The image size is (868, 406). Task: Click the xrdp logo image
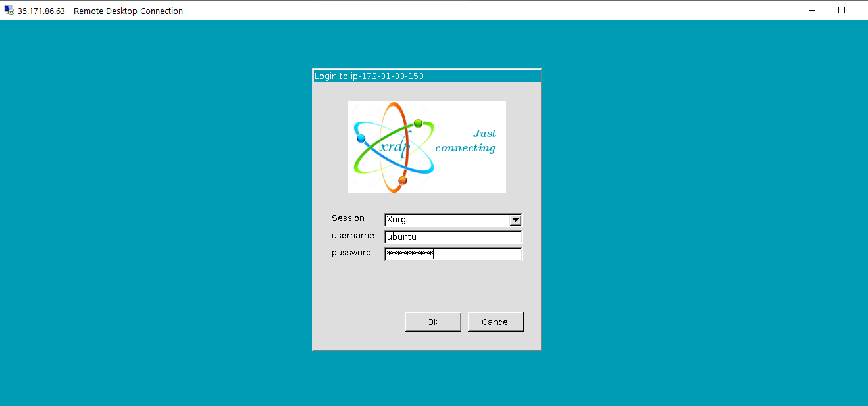pyautogui.click(x=427, y=147)
